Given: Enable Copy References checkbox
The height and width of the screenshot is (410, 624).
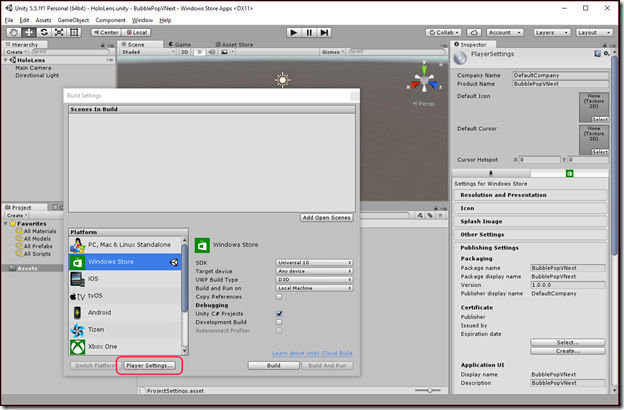Looking at the screenshot, I should tap(279, 297).
